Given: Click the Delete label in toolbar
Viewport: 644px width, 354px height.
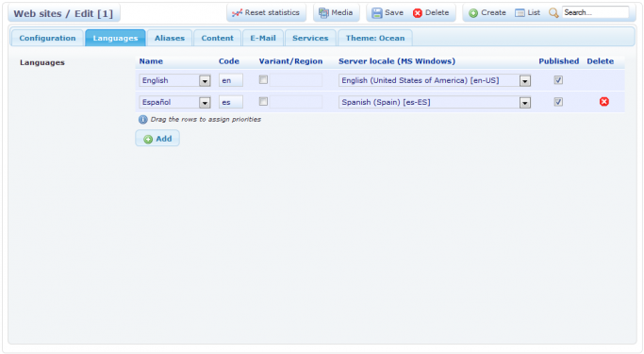Looking at the screenshot, I should 437,13.
